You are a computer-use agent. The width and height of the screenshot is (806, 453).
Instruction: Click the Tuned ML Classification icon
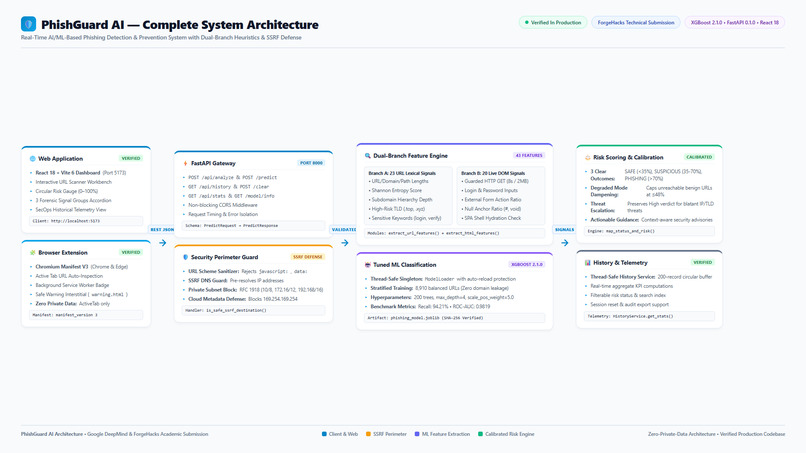pyautogui.click(x=368, y=265)
